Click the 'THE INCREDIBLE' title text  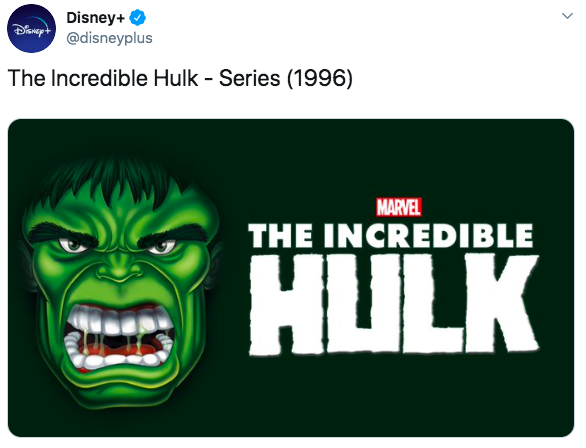click(391, 235)
